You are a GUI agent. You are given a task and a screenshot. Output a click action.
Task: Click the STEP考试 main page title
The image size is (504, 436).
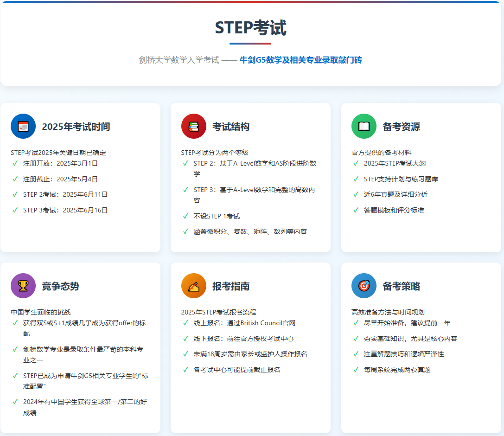[x=250, y=28]
